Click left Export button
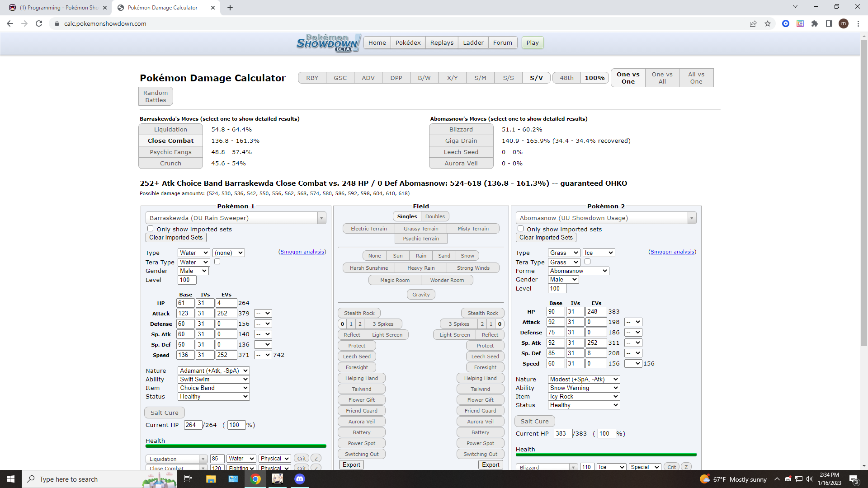Viewport: 868px width, 488px height. pos(351,465)
